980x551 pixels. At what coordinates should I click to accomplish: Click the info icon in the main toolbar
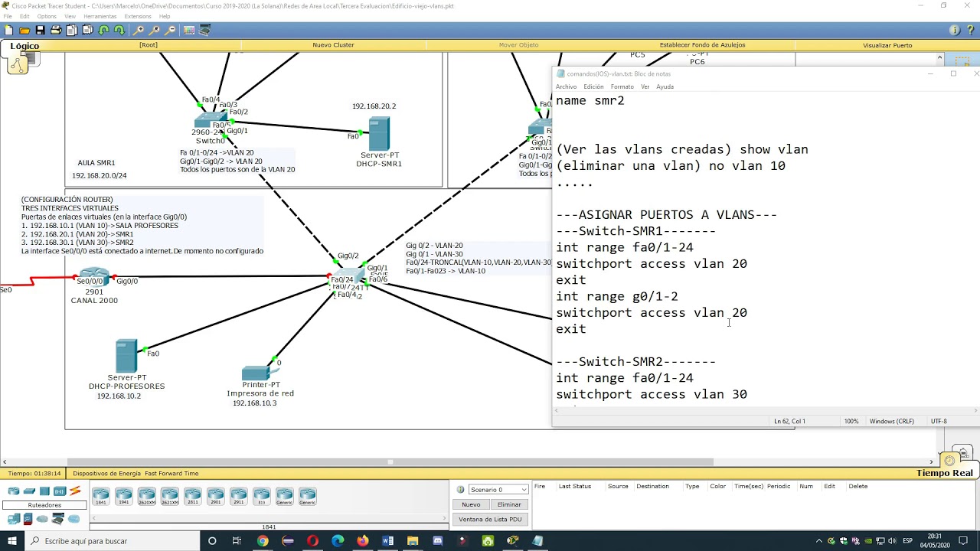(955, 31)
